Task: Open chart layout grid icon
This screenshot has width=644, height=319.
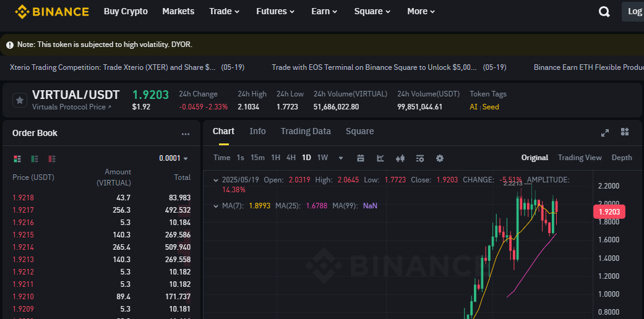Action: pyautogui.click(x=625, y=132)
